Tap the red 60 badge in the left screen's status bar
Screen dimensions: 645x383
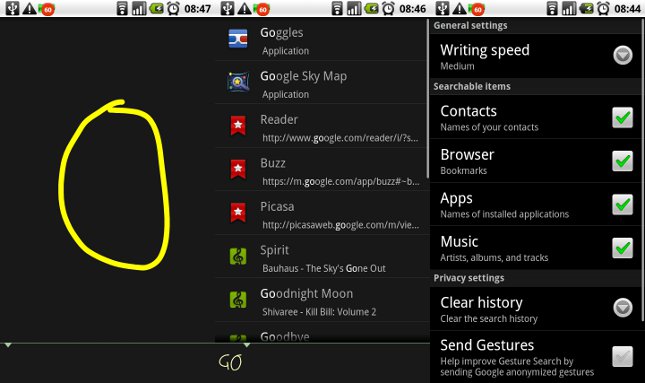click(x=47, y=9)
